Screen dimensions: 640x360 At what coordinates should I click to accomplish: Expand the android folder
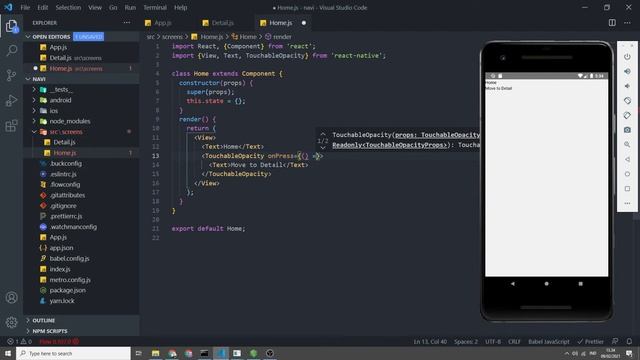[x=60, y=100]
